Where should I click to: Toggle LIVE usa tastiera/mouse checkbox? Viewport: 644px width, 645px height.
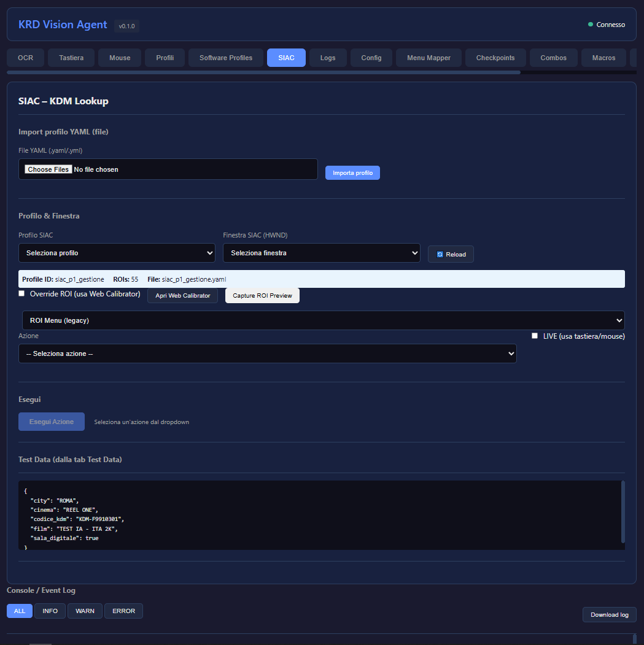(535, 336)
